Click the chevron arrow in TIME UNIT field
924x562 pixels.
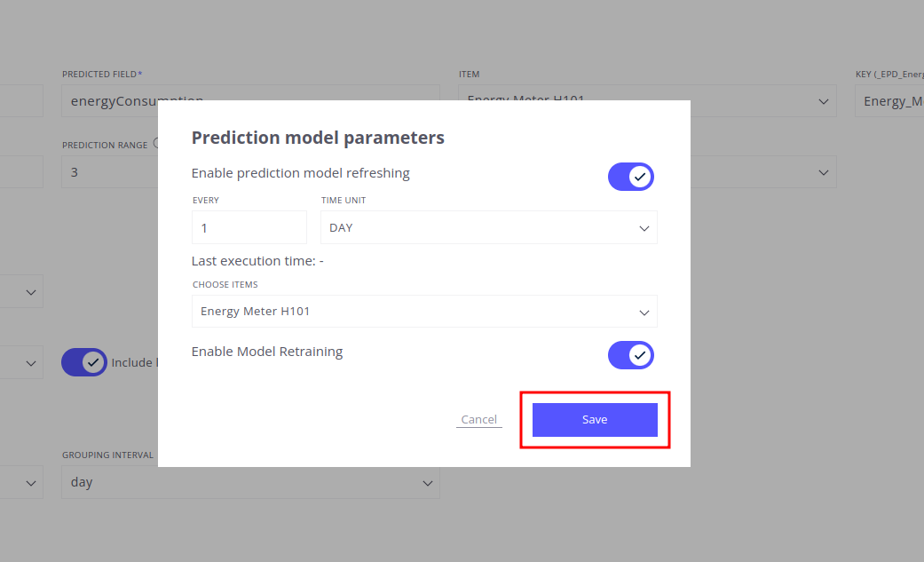pos(644,228)
